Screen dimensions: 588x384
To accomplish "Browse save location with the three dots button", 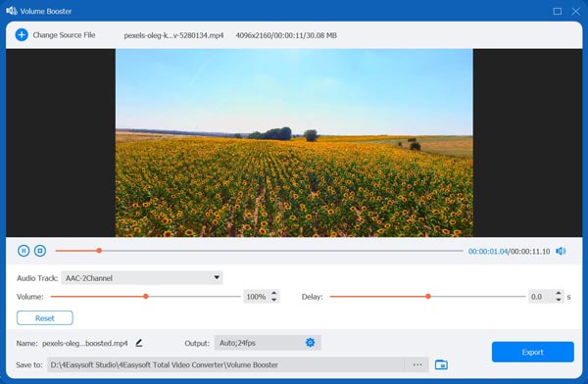I will coord(417,364).
